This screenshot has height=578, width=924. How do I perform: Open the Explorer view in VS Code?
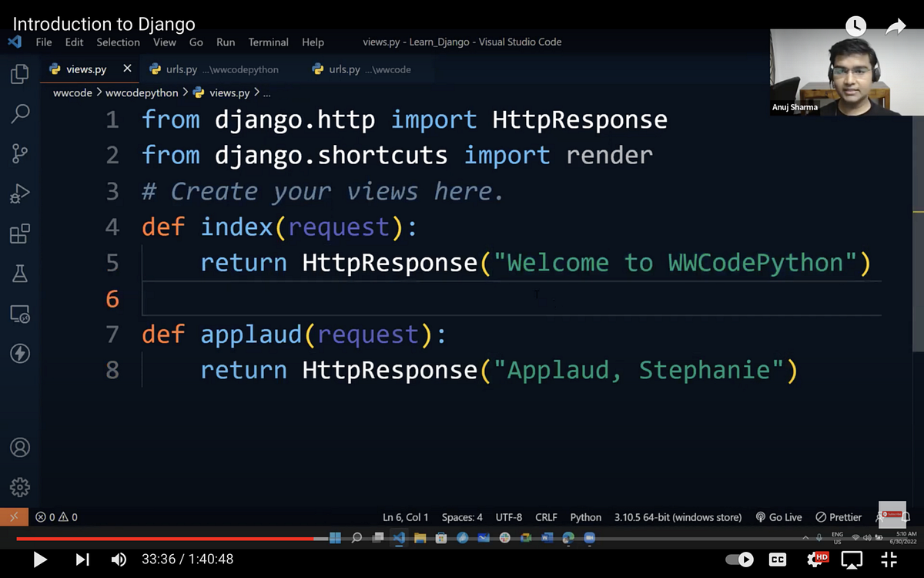click(21, 74)
